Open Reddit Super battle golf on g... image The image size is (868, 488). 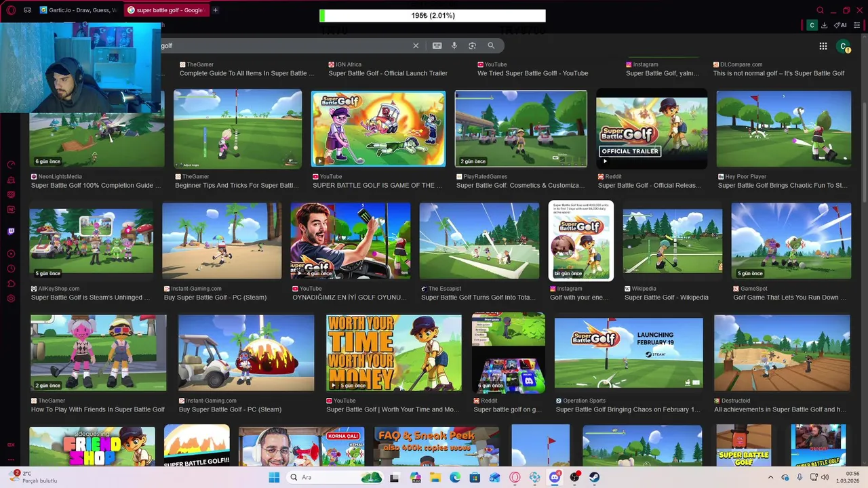click(x=509, y=353)
